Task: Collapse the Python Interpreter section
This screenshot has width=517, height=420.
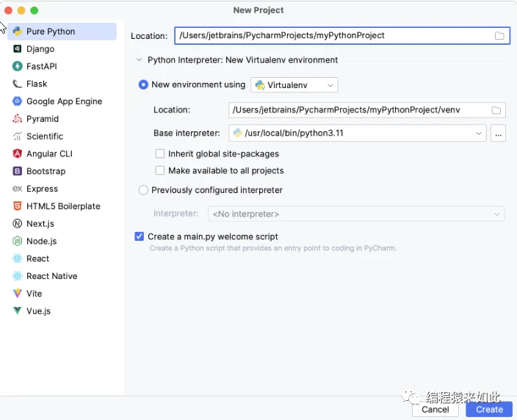Action: (x=138, y=60)
